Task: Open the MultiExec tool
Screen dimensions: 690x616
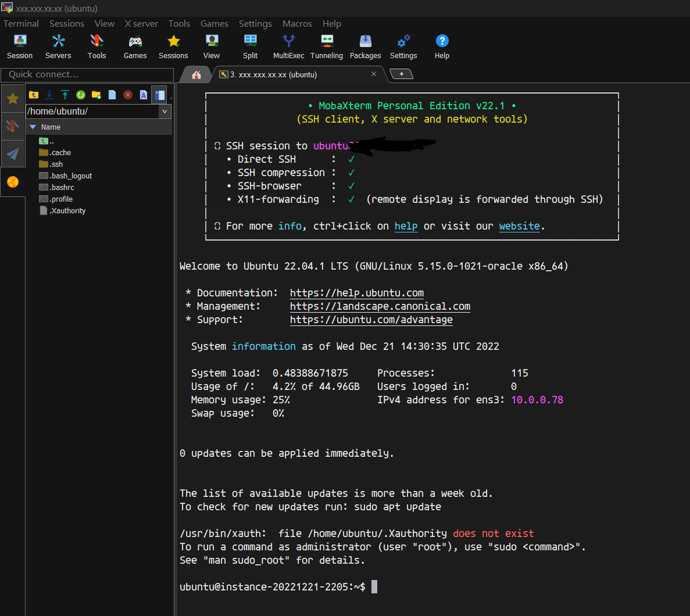Action: coord(288,46)
